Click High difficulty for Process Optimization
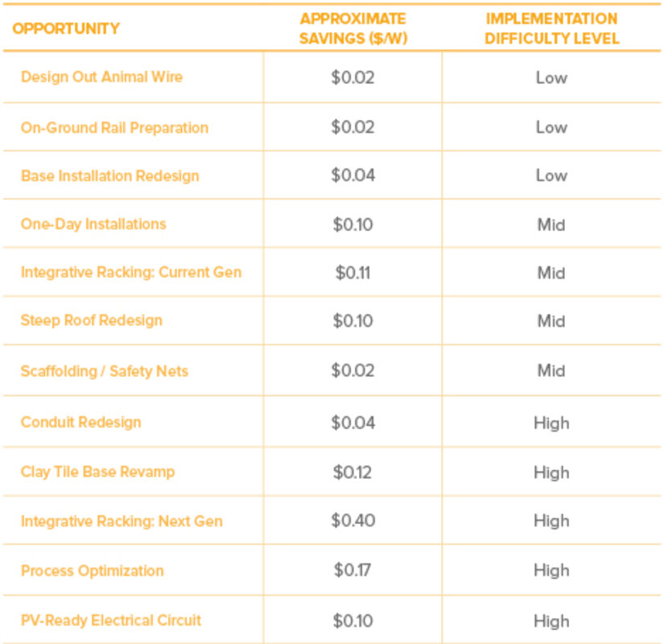672x644 pixels. pyautogui.click(x=551, y=571)
